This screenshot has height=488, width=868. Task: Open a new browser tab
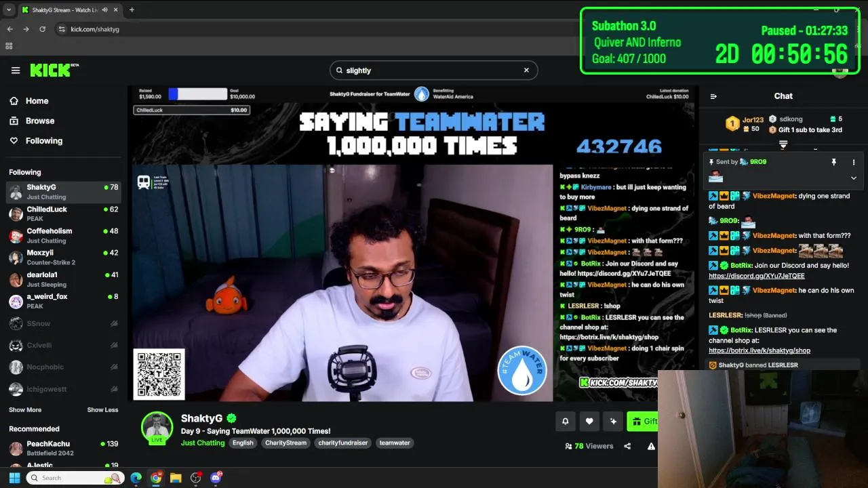click(x=132, y=9)
